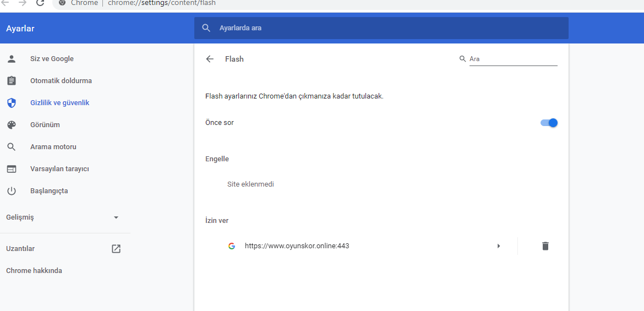This screenshot has width=644, height=311.
Task: Click the back arrow next to Flash
Action: tap(210, 59)
